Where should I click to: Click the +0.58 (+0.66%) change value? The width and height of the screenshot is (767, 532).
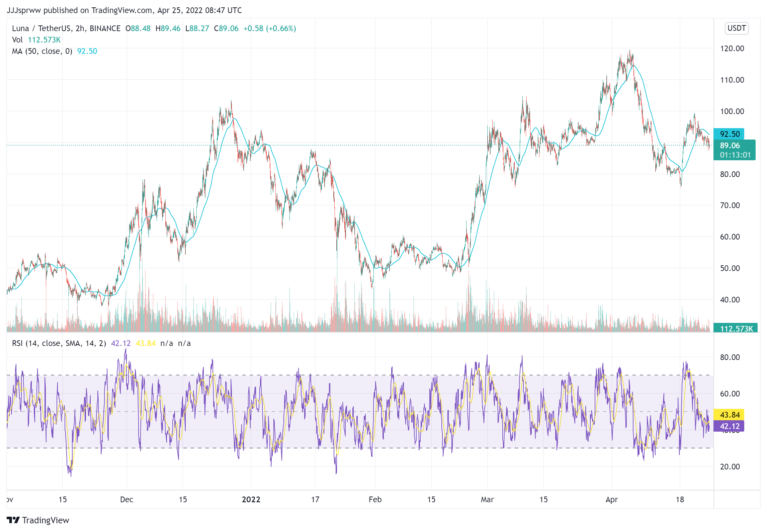270,28
